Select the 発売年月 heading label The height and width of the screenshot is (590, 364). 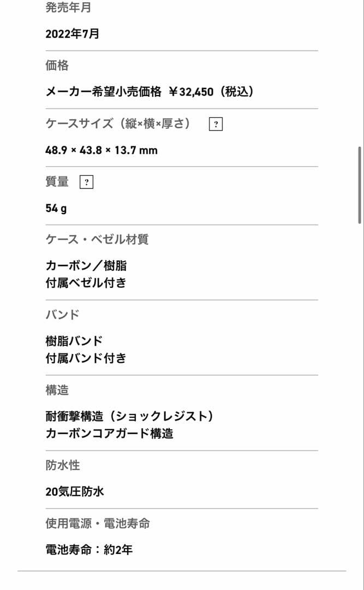tap(68, 7)
